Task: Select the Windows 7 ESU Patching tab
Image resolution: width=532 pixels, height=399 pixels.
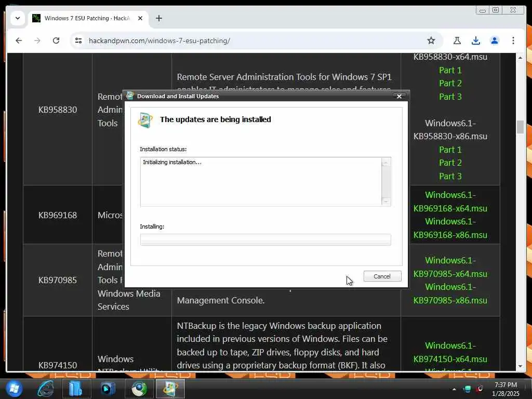Action: coord(88,18)
